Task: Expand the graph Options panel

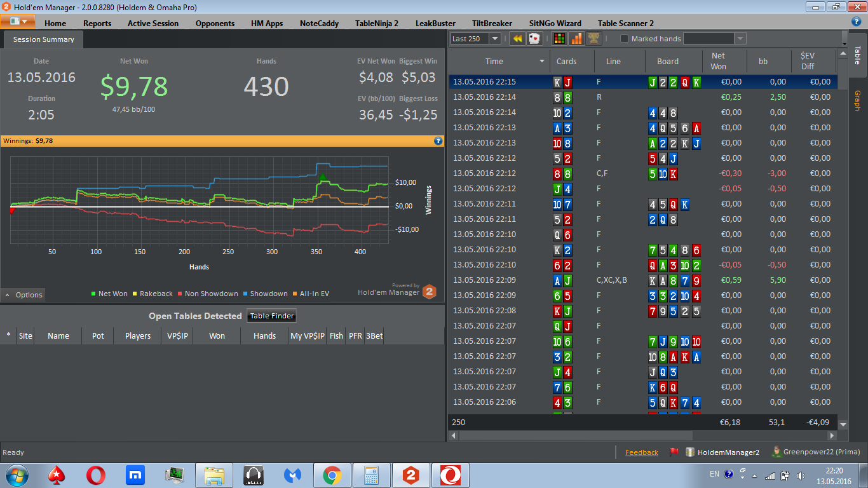Action: 24,295
